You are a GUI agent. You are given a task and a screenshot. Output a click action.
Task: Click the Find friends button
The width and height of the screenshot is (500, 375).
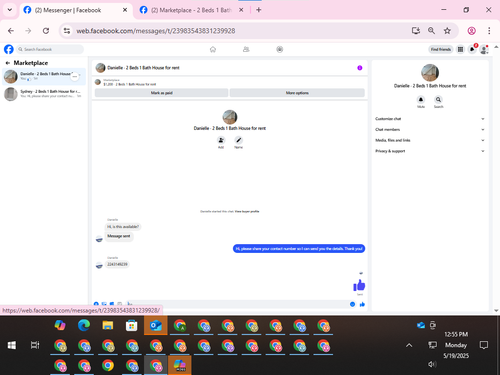(x=441, y=49)
